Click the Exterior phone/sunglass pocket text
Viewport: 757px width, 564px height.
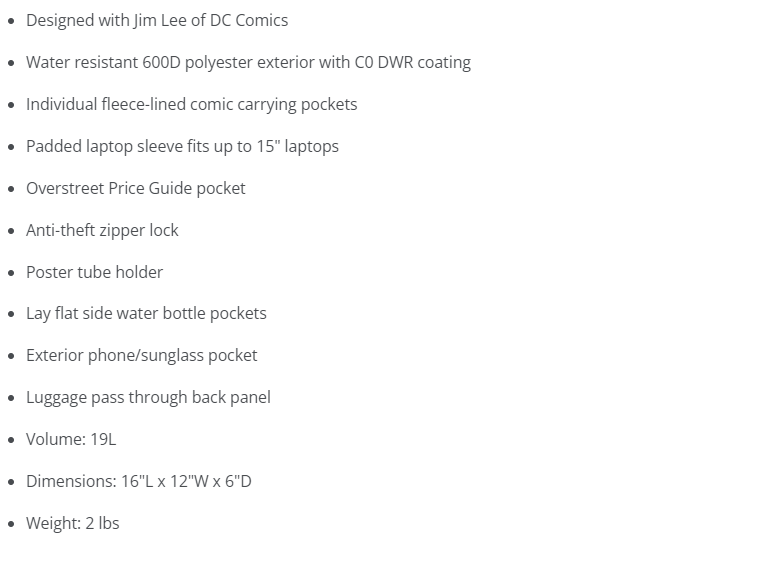(x=141, y=355)
